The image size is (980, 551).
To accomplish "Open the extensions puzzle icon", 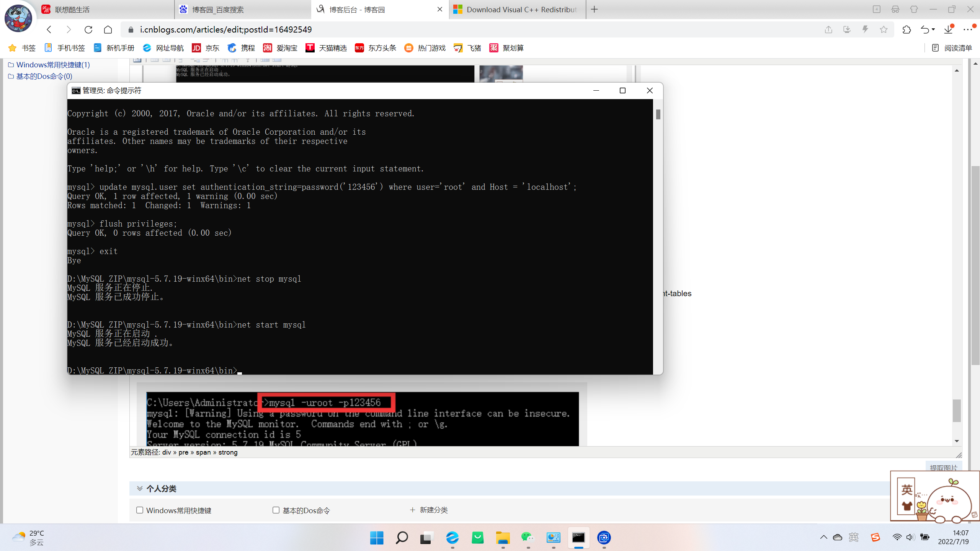I will [x=906, y=29].
